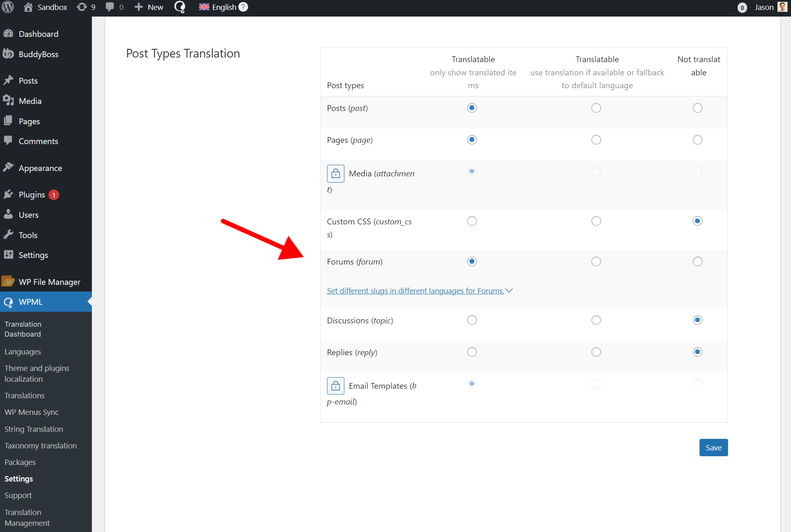This screenshot has height=532, width=791.
Task: Click the Pages icon in sidebar
Action: (8, 121)
